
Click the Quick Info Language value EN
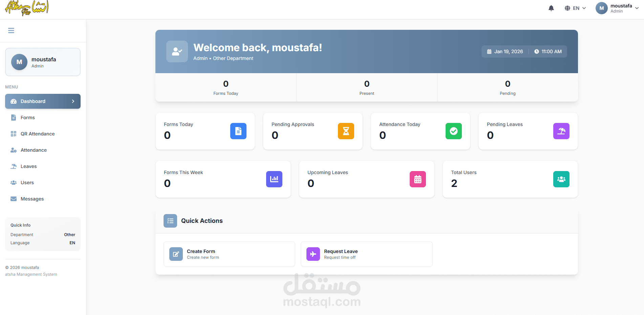tap(72, 243)
